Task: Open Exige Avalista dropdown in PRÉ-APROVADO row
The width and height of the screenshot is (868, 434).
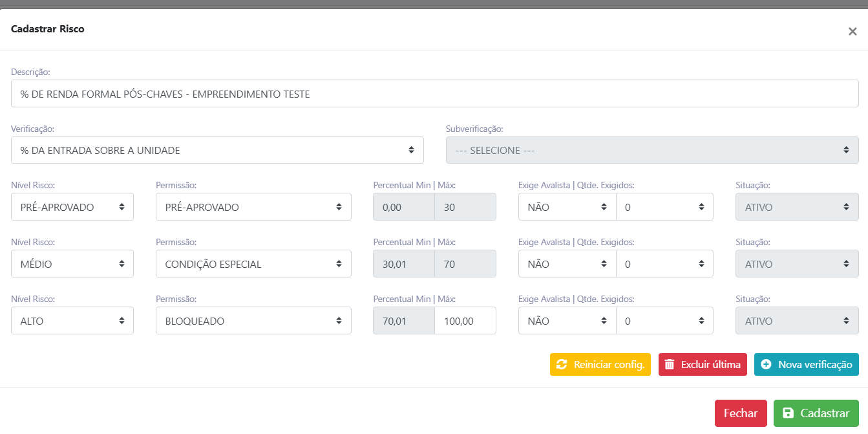Action: [x=567, y=207]
